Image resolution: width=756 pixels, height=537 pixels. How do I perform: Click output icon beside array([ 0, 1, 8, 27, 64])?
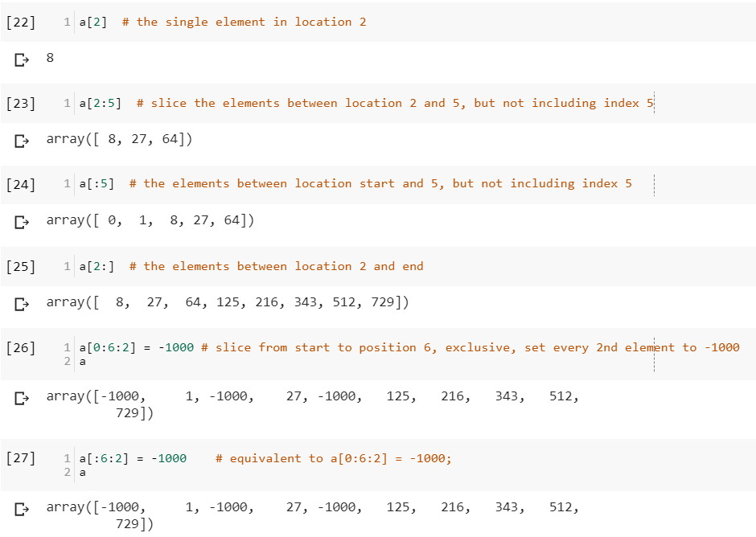click(22, 221)
